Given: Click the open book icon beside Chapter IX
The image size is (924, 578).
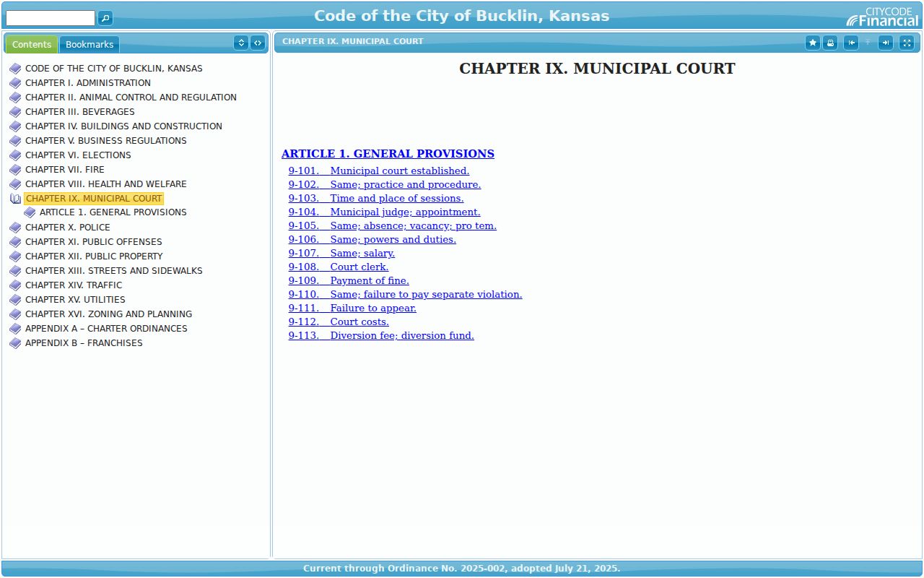Looking at the screenshot, I should pyautogui.click(x=15, y=199).
